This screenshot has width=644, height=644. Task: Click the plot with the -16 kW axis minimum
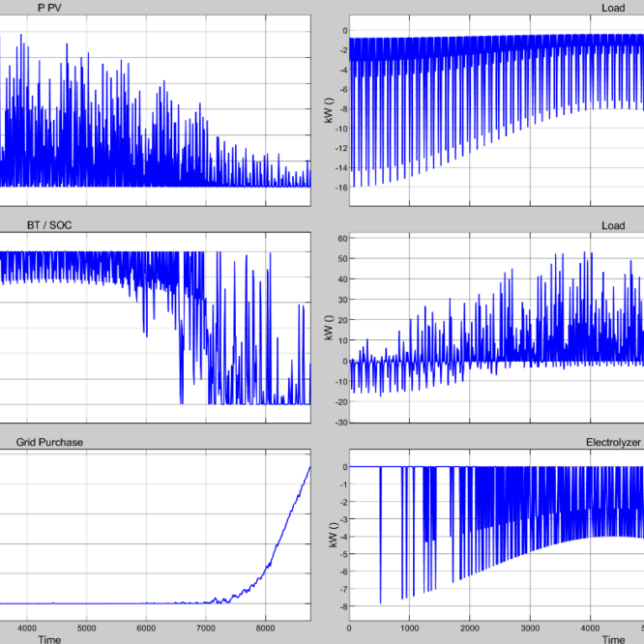click(497, 110)
